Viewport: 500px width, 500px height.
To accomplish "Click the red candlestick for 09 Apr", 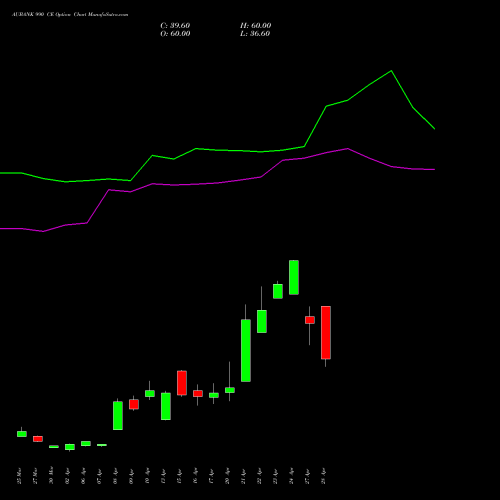I will (134, 404).
